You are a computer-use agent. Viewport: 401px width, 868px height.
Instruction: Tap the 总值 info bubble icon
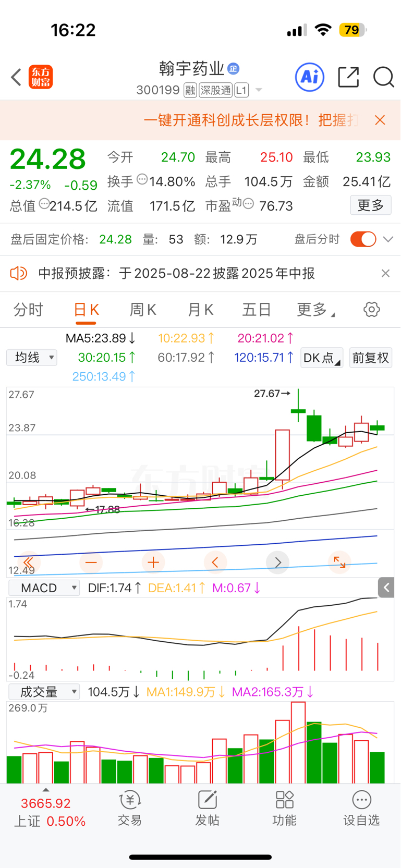(44, 204)
